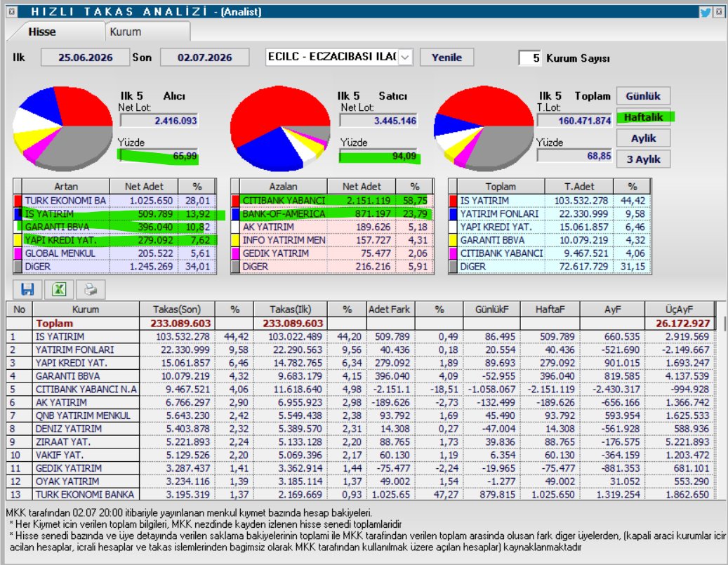728x565 pixels.
Task: Click the Kurum column header in main table
Action: (x=86, y=310)
